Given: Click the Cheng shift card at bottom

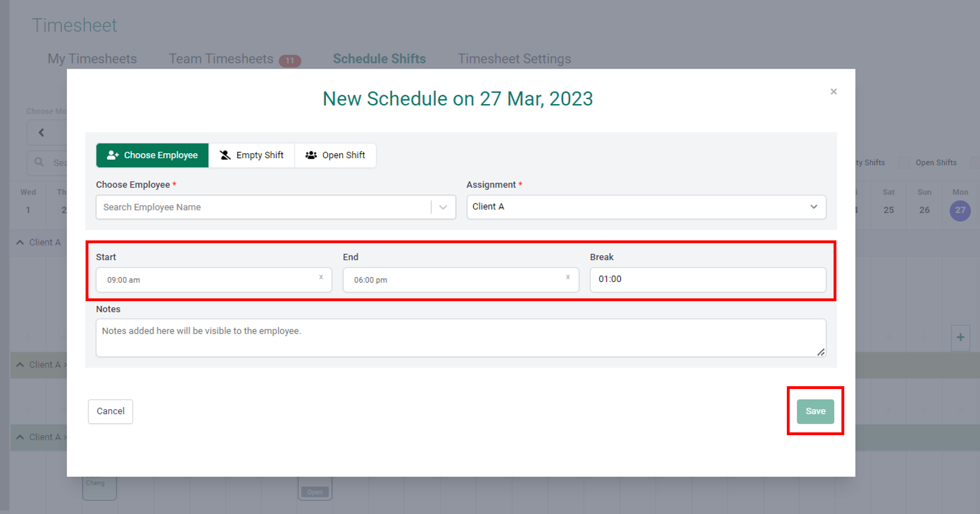Looking at the screenshot, I should (x=100, y=489).
